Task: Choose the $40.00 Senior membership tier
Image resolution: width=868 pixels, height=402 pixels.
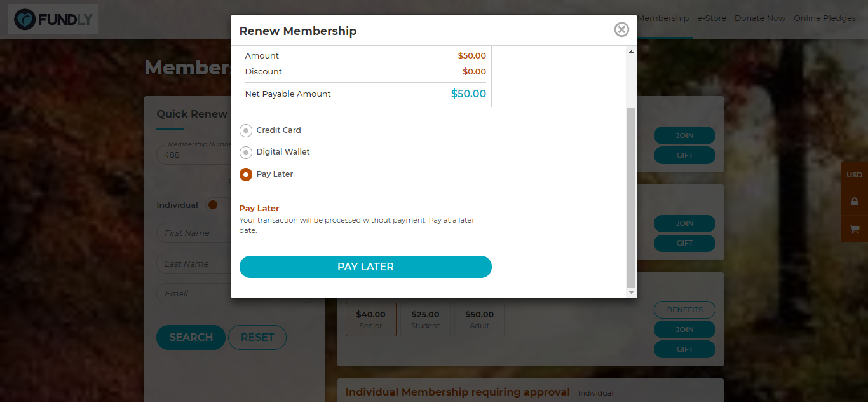Action: pyautogui.click(x=371, y=319)
